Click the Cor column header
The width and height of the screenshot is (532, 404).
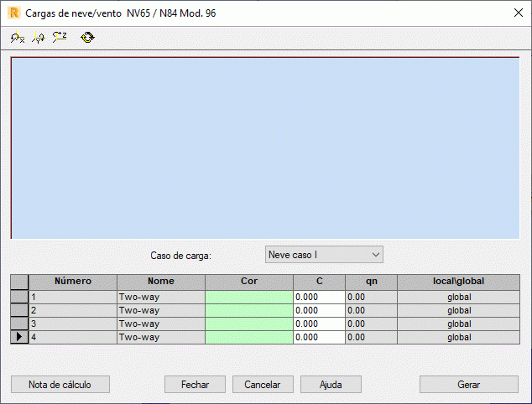249,282
